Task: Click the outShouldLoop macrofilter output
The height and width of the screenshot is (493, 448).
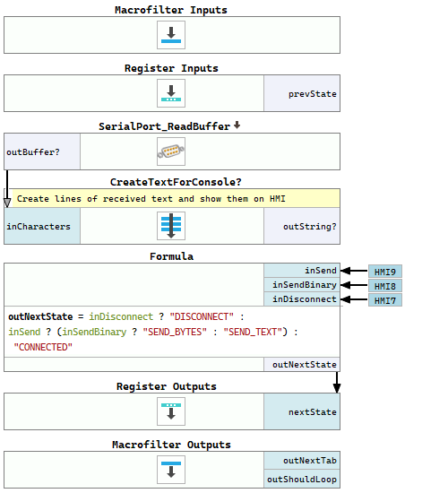Action: (x=302, y=480)
